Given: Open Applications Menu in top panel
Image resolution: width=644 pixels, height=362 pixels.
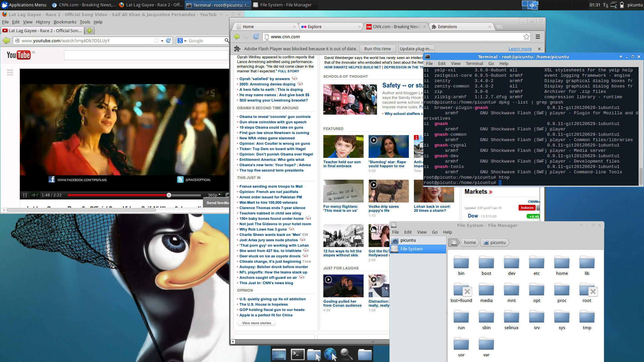Looking at the screenshot, I should 24,5.
